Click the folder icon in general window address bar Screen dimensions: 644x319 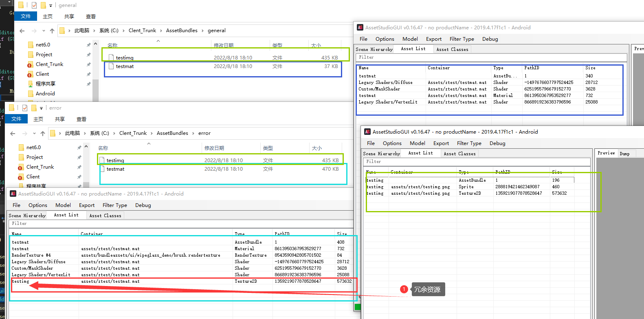62,31
